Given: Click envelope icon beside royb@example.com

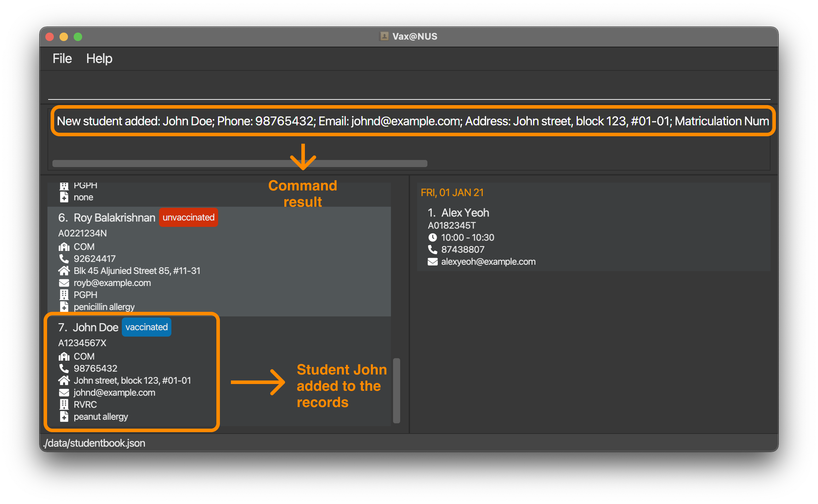Looking at the screenshot, I should [x=64, y=283].
